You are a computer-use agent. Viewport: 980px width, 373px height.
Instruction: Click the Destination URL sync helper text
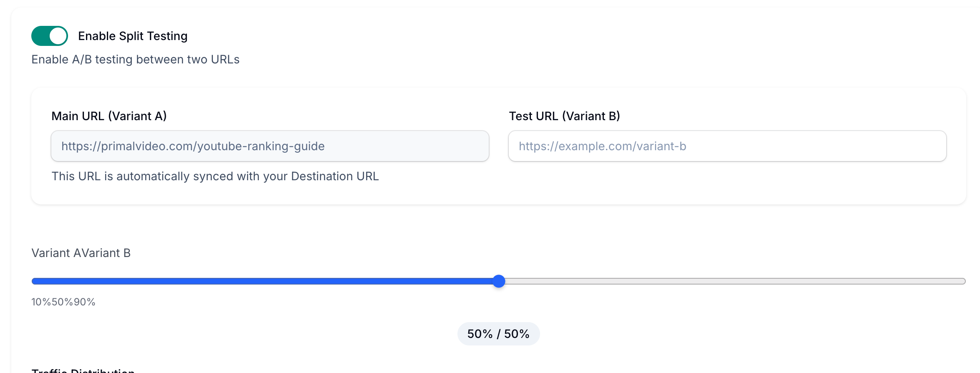pos(215,176)
